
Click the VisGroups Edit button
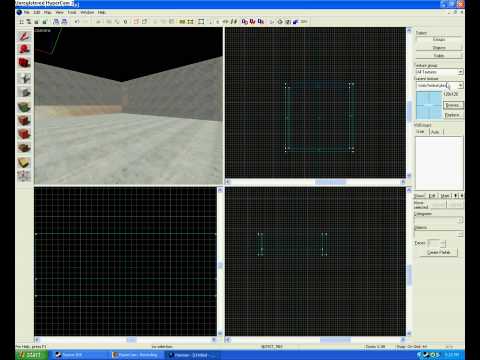(432, 196)
